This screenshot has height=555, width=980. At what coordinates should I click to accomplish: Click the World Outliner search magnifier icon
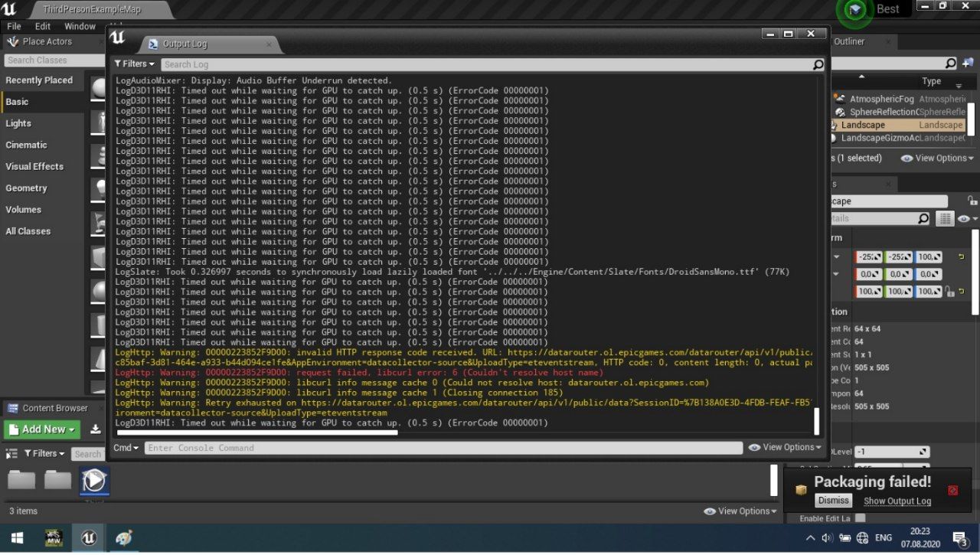click(951, 64)
